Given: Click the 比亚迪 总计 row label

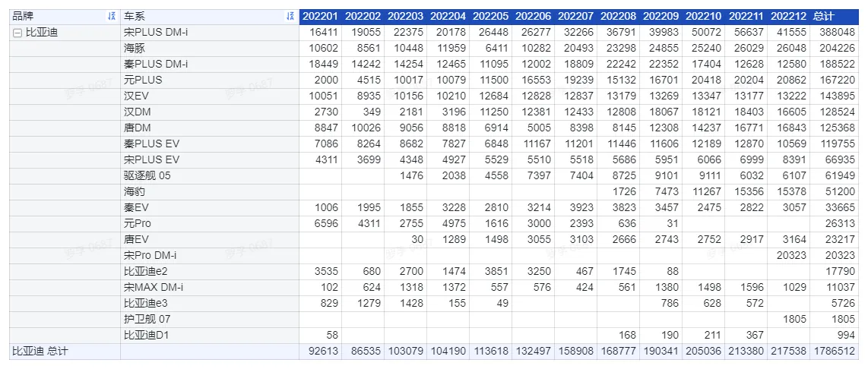Looking at the screenshot, I should coord(40,352).
